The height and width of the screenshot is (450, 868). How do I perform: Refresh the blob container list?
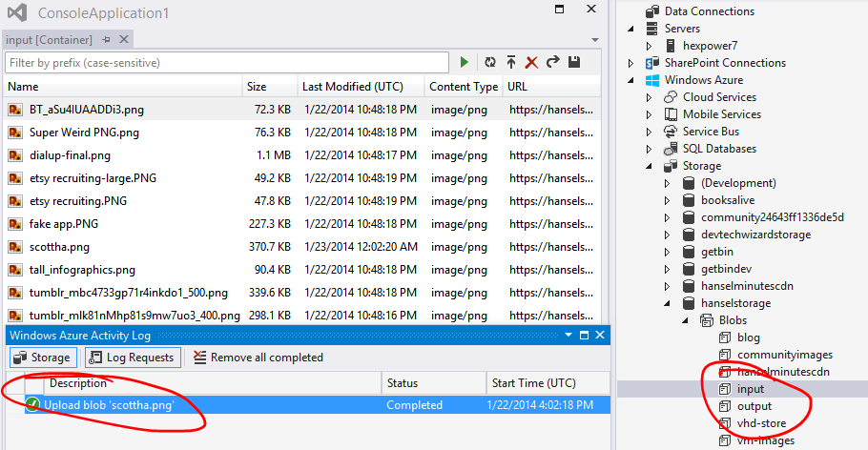(x=490, y=63)
